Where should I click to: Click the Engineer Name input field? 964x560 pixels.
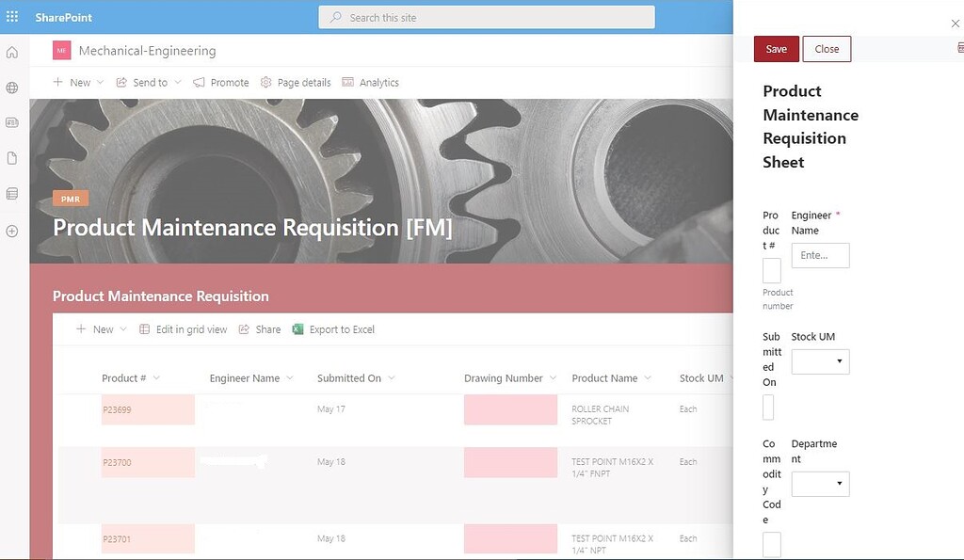(820, 255)
